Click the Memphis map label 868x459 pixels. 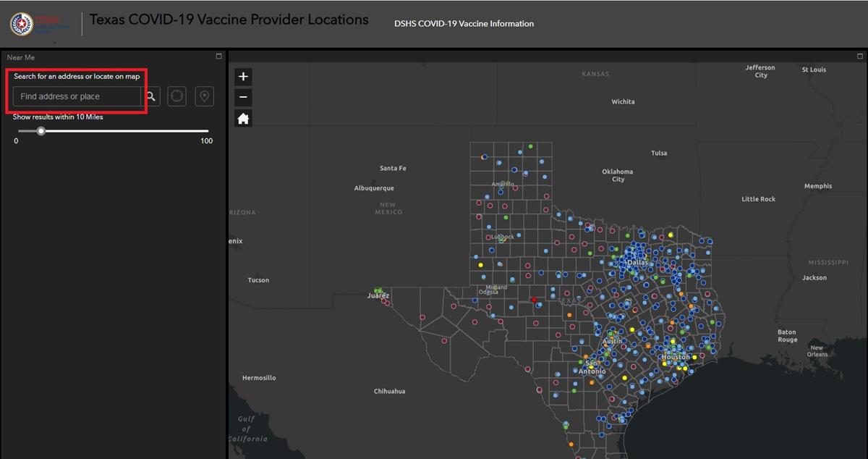click(818, 186)
